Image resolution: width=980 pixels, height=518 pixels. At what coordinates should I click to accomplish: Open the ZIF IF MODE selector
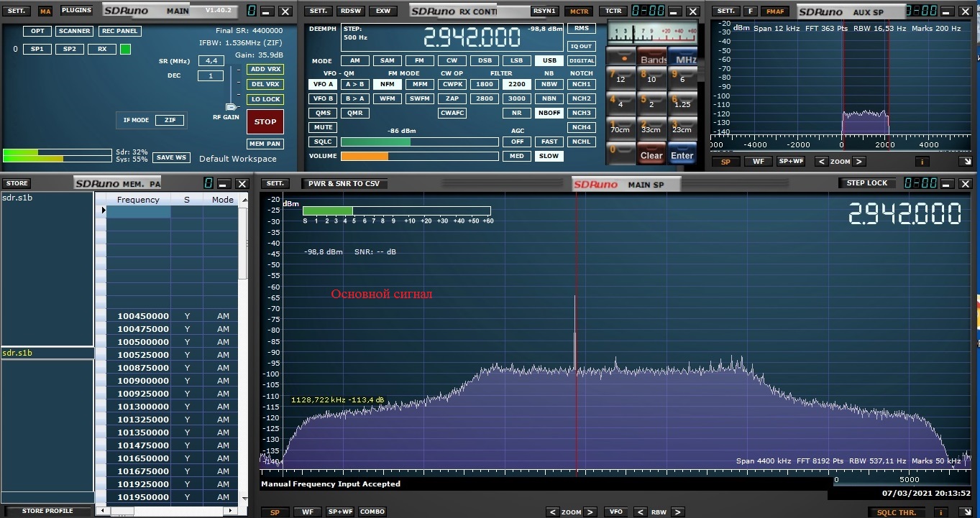pos(170,120)
